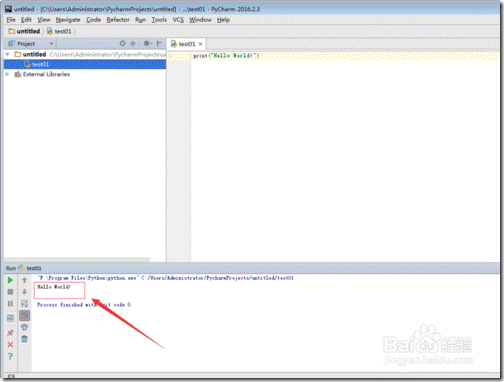Viewport: 504px width, 382px height.
Task: Click External Libraries label in tree
Action: (46, 74)
